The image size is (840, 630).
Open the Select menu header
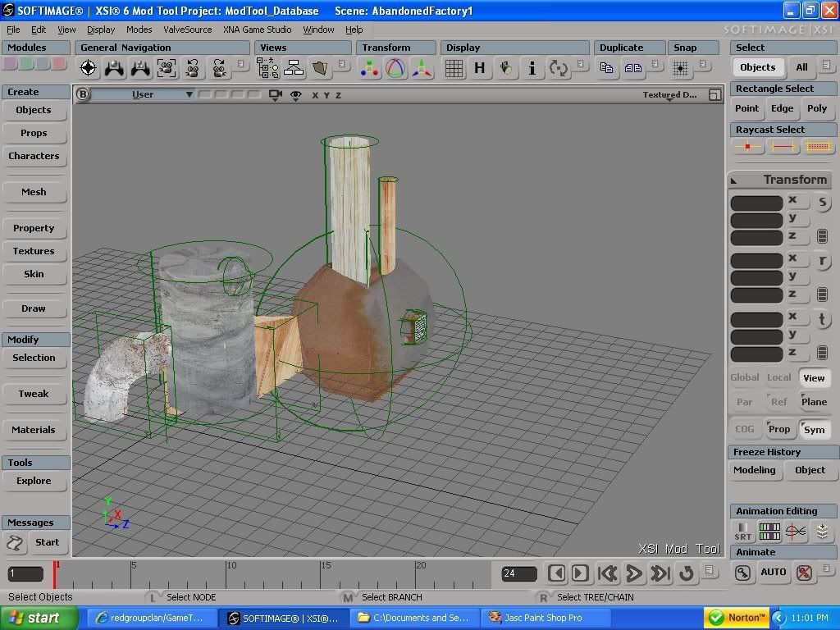click(783, 47)
